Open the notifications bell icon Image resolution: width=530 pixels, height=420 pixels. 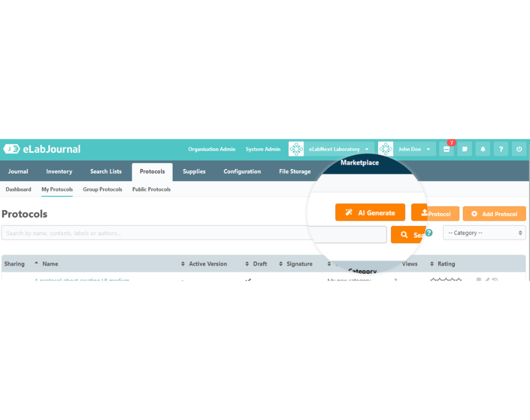[483, 149]
